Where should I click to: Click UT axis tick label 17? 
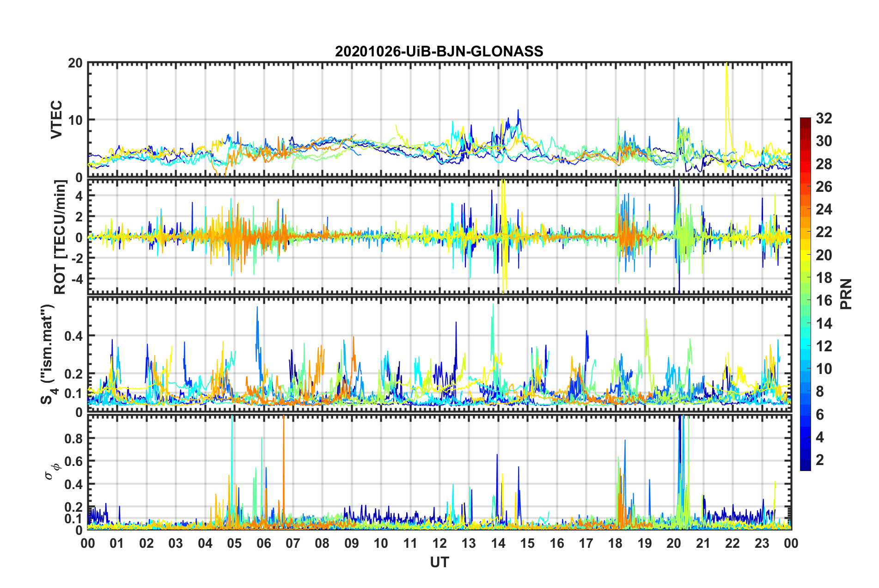(x=586, y=544)
